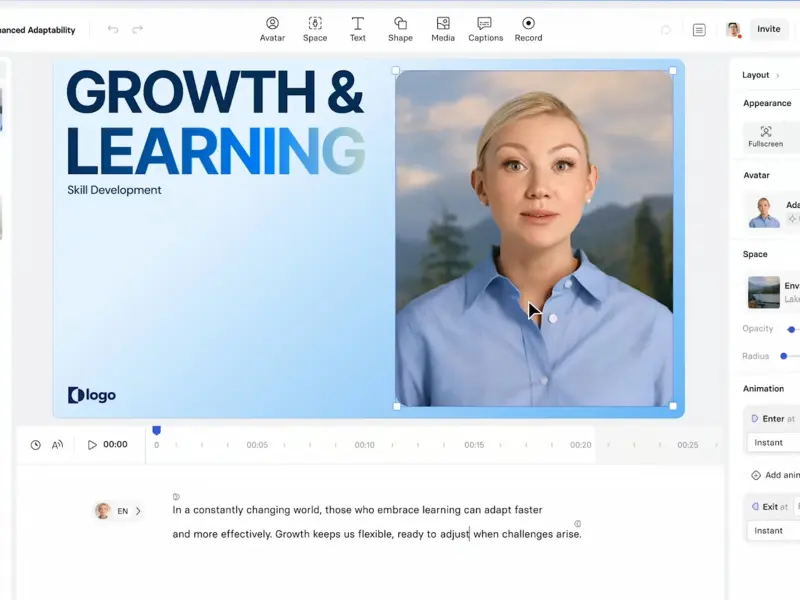Open the notes list icon beside the profile

point(699,30)
